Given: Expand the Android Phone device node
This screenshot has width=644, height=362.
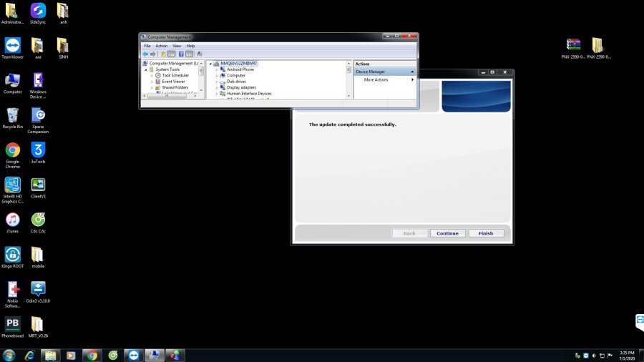Looking at the screenshot, I should pyautogui.click(x=217, y=69).
